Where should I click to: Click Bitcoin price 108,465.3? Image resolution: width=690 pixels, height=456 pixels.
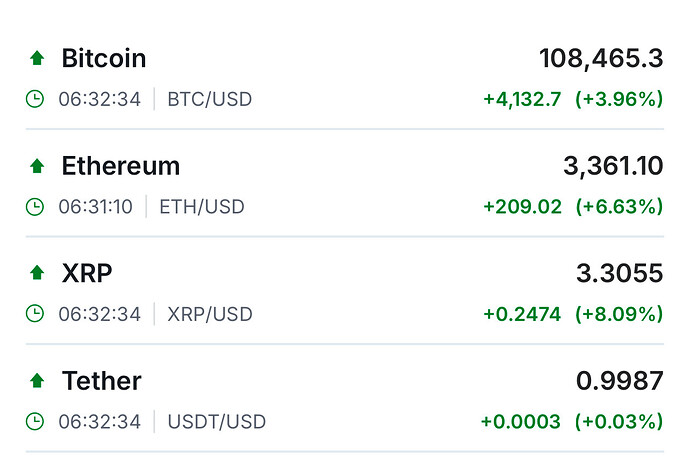[x=600, y=58]
